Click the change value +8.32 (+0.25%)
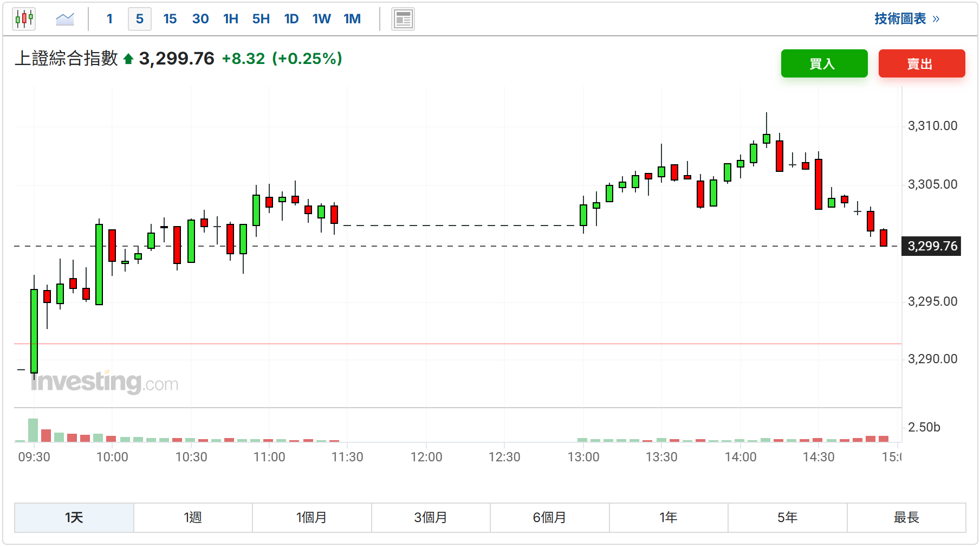Screen dimensions: 980x547 point(282,59)
